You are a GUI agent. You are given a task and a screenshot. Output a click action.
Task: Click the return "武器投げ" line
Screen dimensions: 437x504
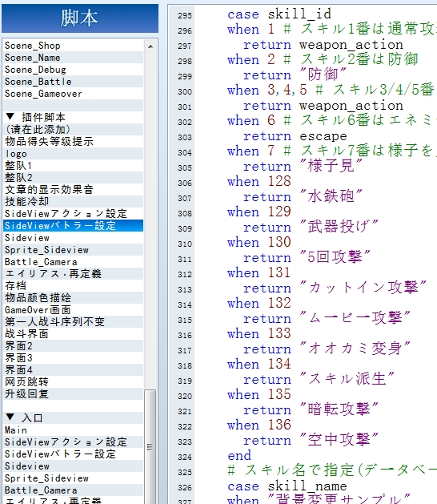pyautogui.click(x=311, y=228)
